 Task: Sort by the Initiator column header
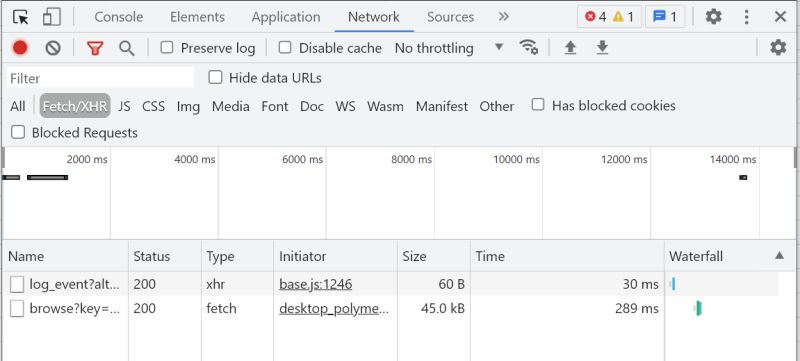(335, 256)
